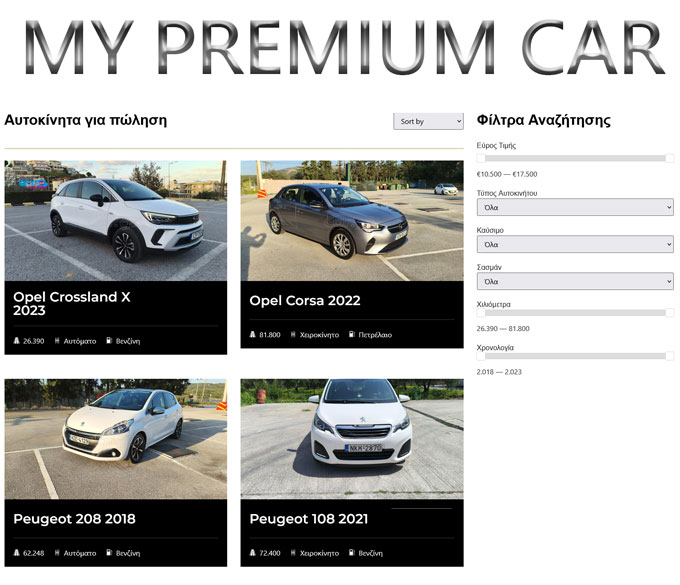The image size is (680, 585).
Task: Click the Φίλτρα Αναζήτησης heading
Action: 543,120
